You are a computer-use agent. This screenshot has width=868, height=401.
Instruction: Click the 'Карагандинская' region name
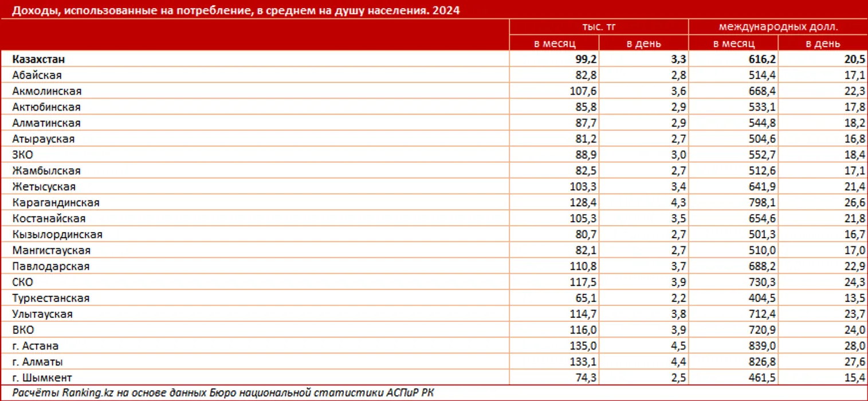click(56, 203)
